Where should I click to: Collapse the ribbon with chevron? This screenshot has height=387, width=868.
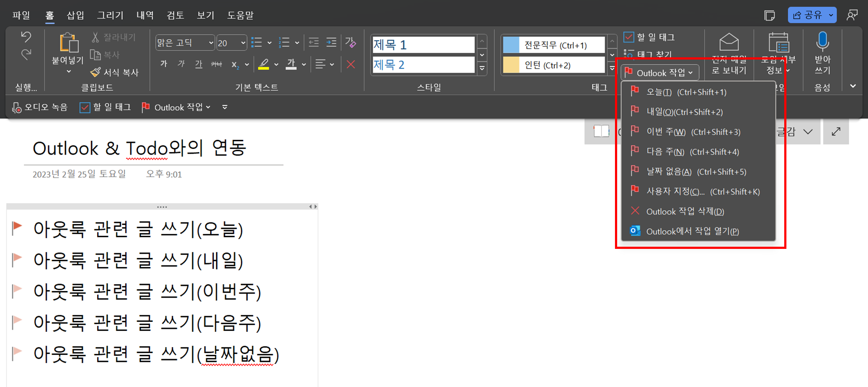coord(853,86)
